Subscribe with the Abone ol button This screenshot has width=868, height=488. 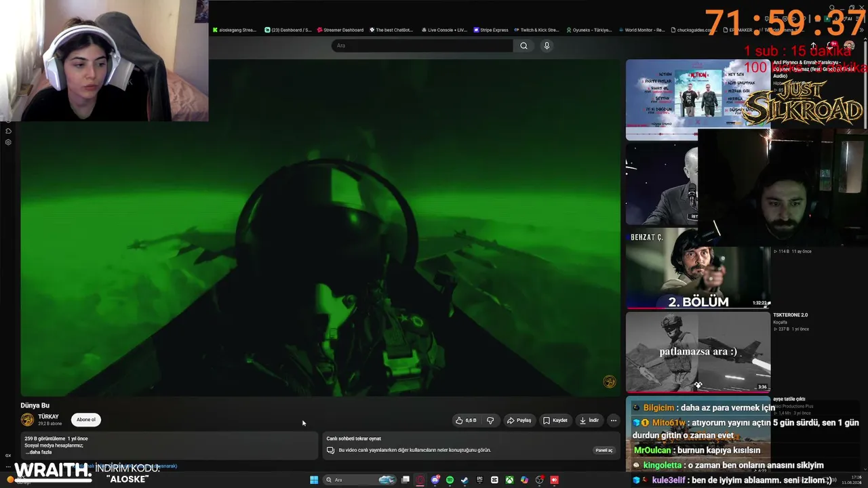click(86, 420)
